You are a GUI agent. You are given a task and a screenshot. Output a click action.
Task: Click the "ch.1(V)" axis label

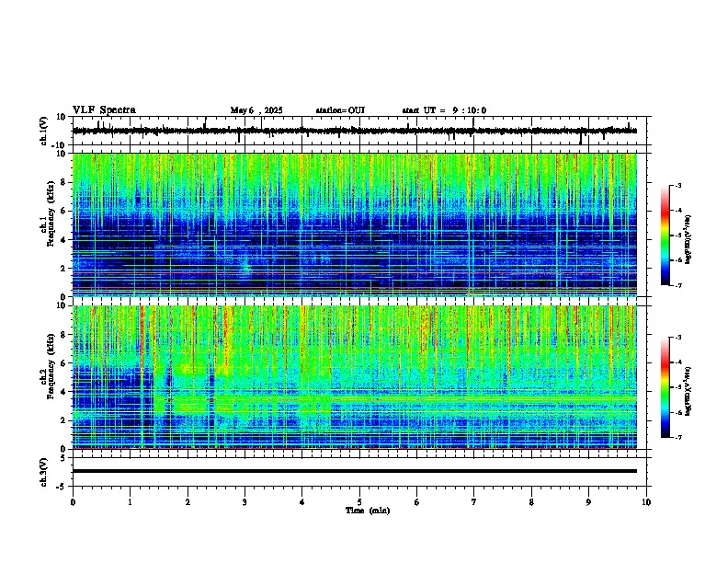44,131
